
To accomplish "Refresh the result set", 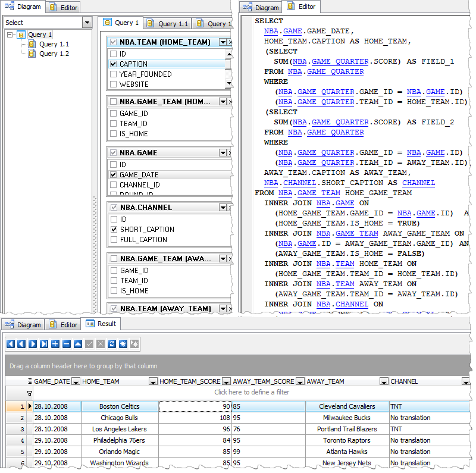I will (x=112, y=344).
